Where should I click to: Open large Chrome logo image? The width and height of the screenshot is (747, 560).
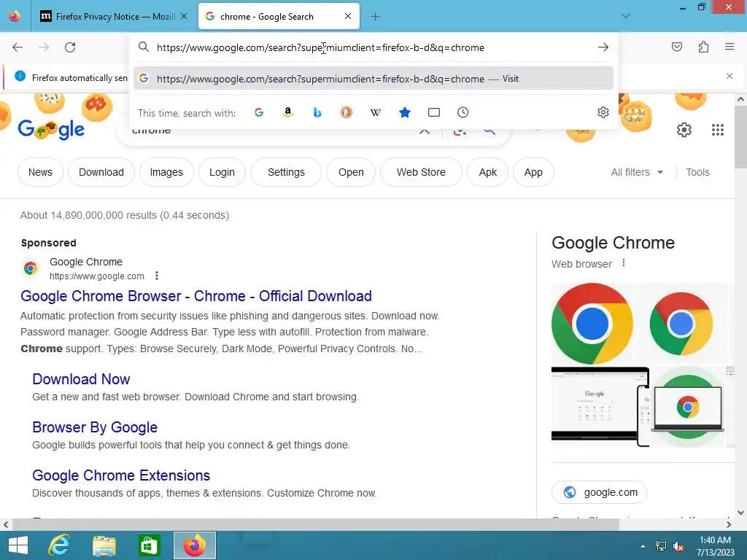[x=592, y=324]
